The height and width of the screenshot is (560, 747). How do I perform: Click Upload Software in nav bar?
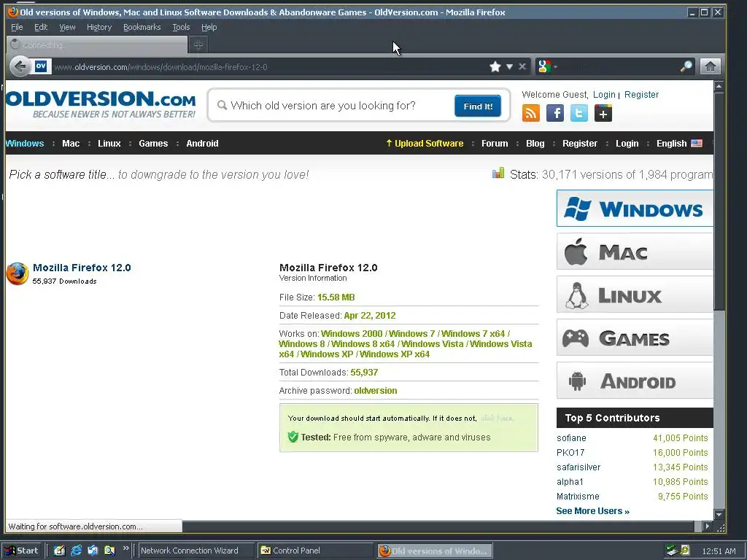[x=425, y=144]
